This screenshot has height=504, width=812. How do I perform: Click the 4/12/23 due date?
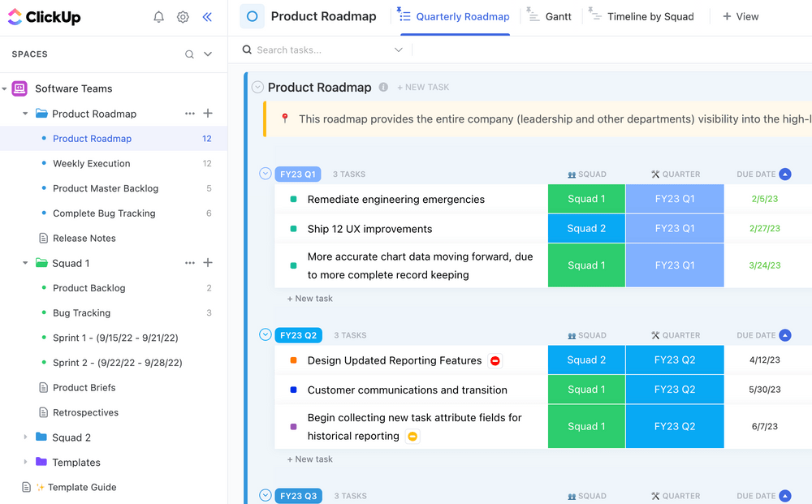pos(764,360)
